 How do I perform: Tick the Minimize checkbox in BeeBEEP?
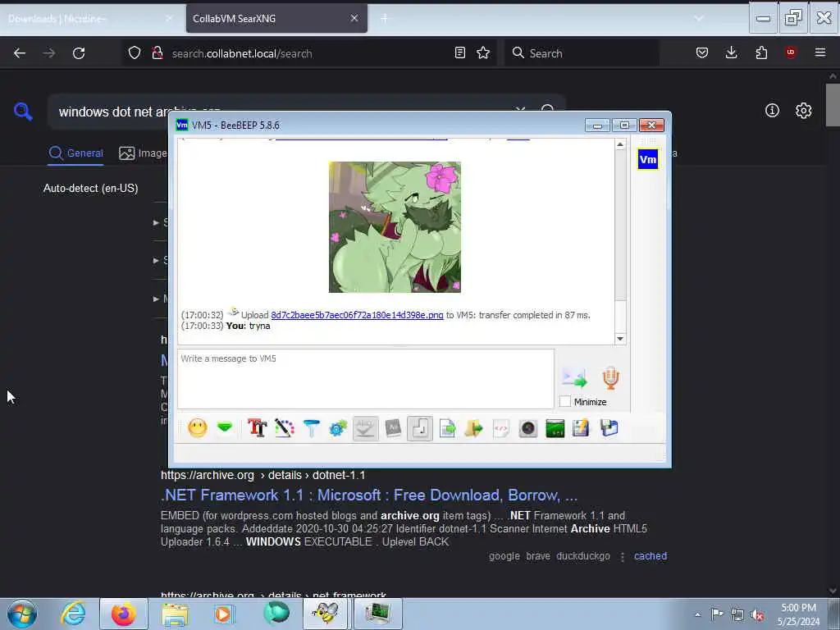(564, 401)
